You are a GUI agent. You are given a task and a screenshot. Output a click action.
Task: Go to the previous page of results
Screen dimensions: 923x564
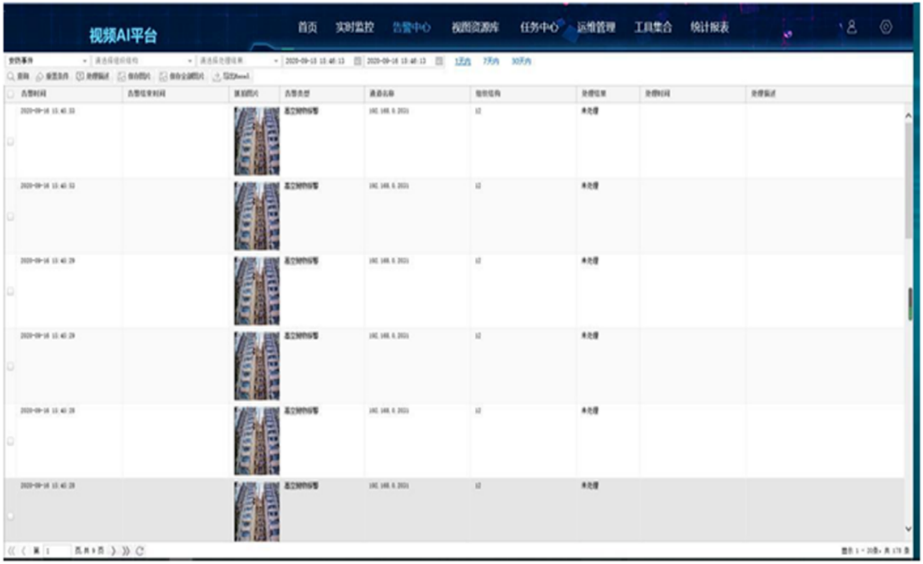24,551
